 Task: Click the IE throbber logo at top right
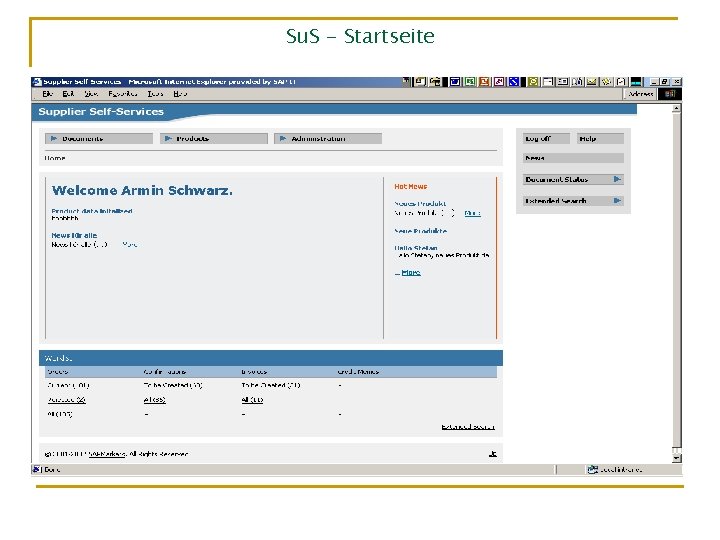670,94
